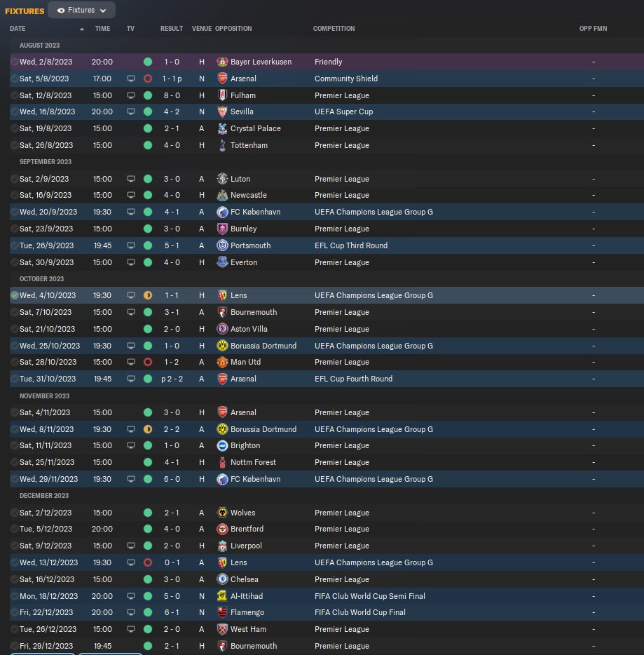
Task: Toggle checkmark on Bayer Leverkusen friendly row
Action: pos(15,62)
